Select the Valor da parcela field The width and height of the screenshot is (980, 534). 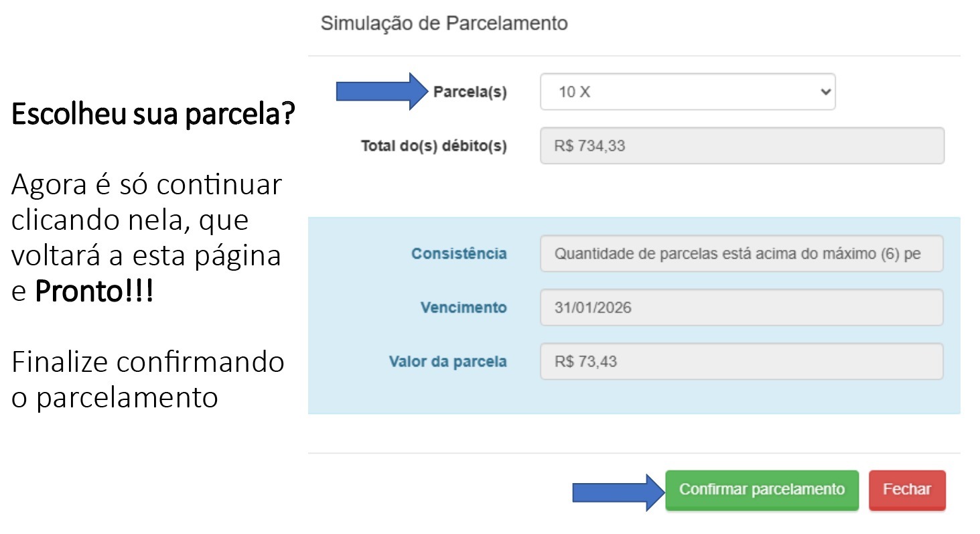[x=742, y=360]
